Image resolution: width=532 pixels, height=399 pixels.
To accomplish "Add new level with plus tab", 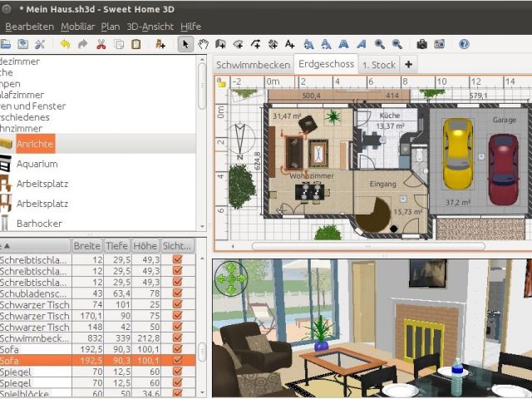I will coord(408,64).
